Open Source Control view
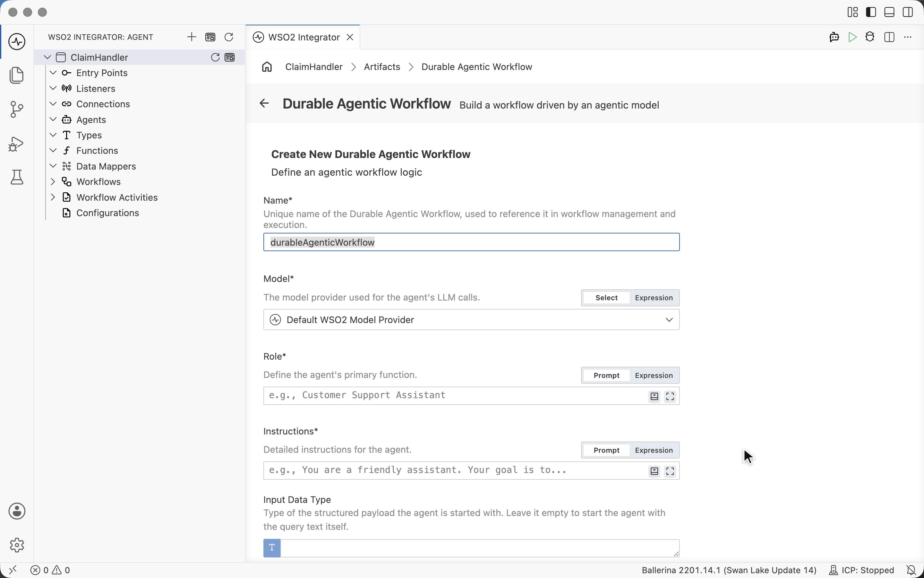This screenshot has width=924, height=578. [x=17, y=109]
